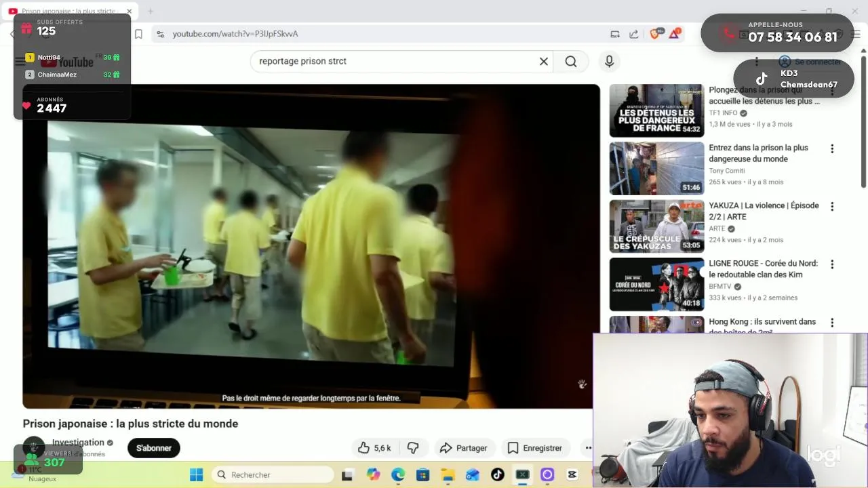868x488 pixels.
Task: Click video title Prison japonaise : la plus stricte
Action: [x=130, y=424]
